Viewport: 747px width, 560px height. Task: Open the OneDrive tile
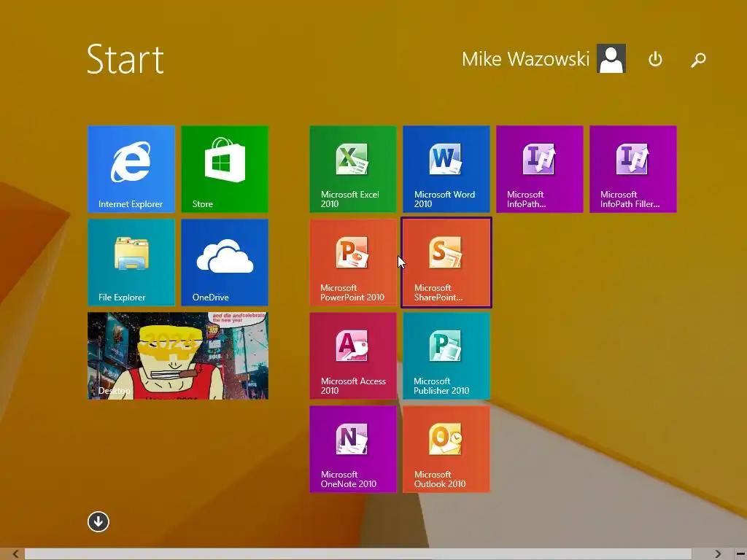(x=225, y=262)
